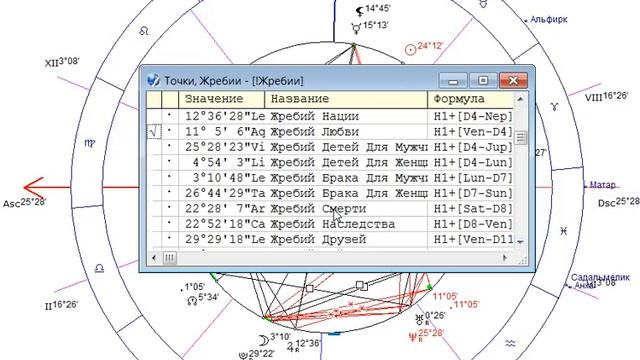Image resolution: width=640 pixels, height=360 pixels.
Task: Click the Virgo sign glyph on chart ring
Action: click(x=90, y=143)
